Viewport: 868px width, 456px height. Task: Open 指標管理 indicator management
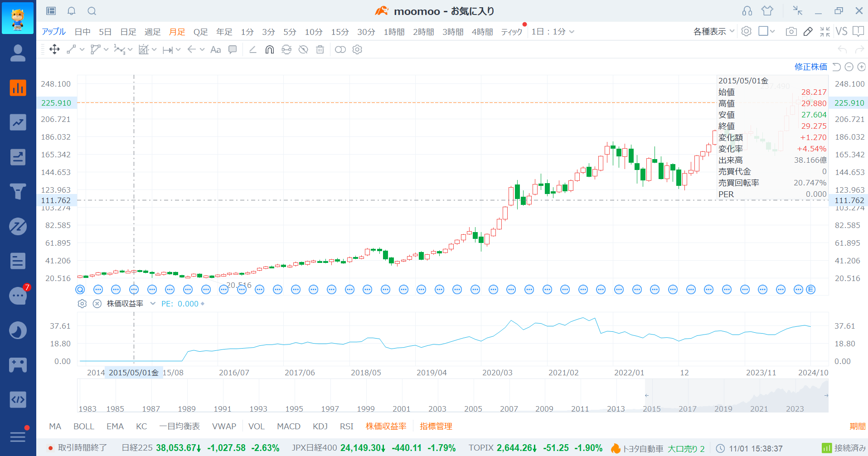pos(436,427)
